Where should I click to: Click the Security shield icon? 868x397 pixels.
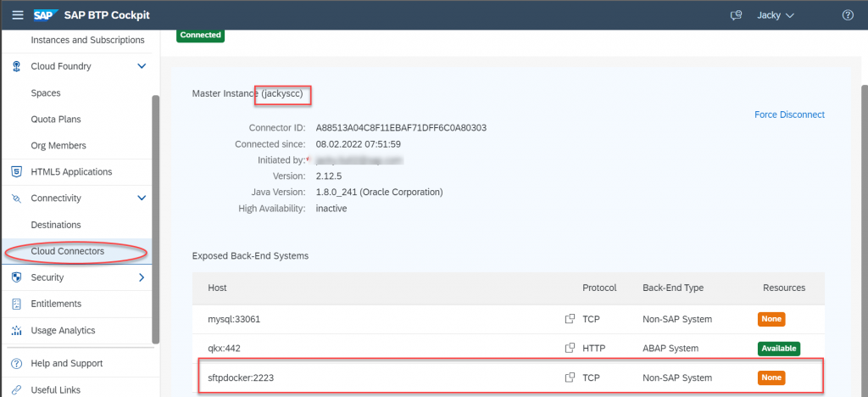click(17, 277)
